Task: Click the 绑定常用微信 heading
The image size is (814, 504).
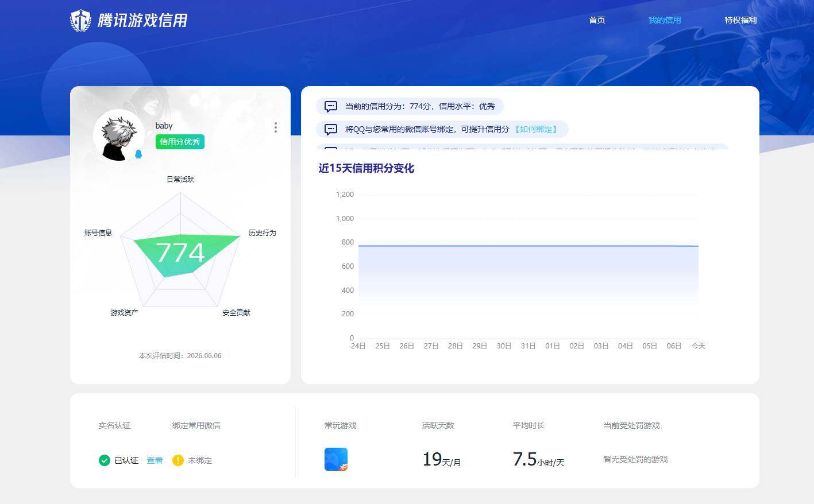Action: click(x=196, y=425)
